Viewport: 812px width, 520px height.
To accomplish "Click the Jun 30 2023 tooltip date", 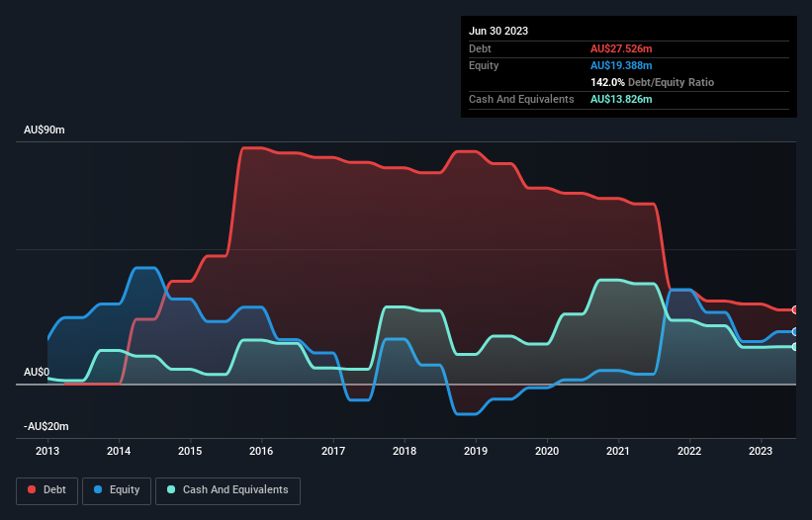I will (x=498, y=31).
